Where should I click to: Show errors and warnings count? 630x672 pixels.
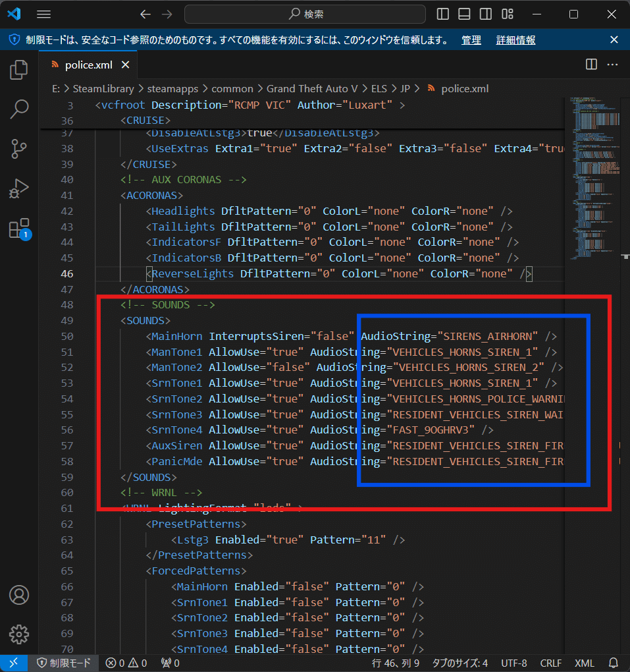click(x=126, y=663)
